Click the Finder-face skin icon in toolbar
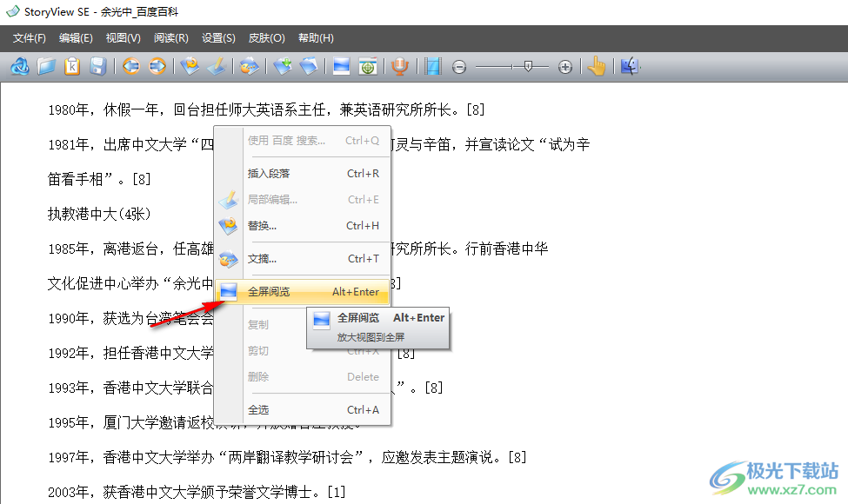This screenshot has height=504, width=848. (x=630, y=66)
